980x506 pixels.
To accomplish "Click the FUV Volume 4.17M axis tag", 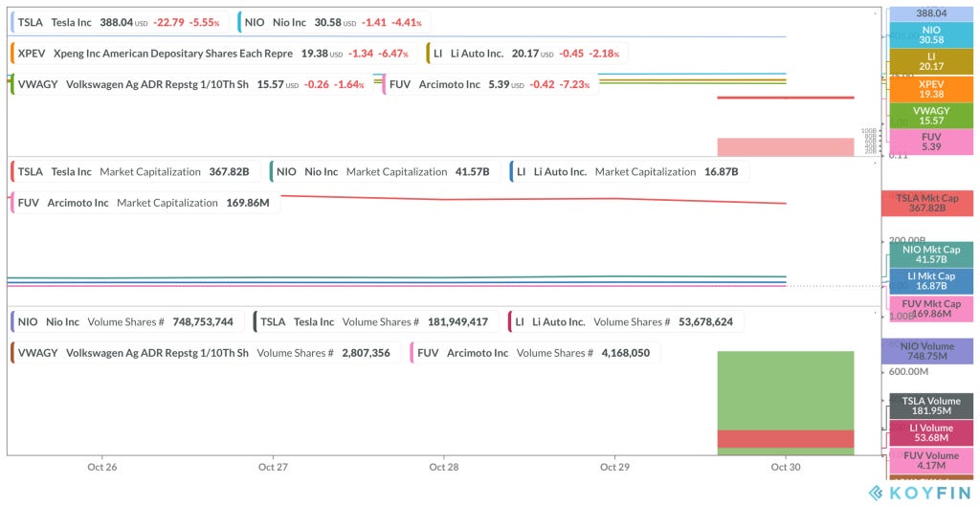I will pos(931,460).
